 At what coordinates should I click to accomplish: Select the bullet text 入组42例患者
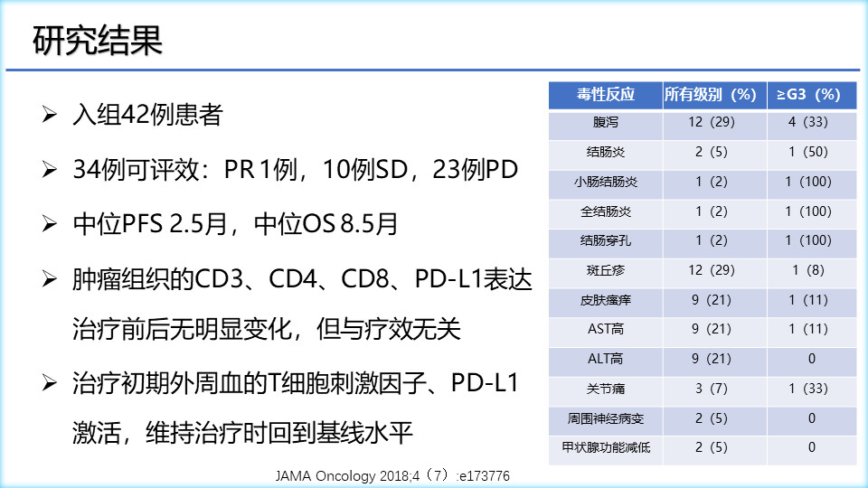pyautogui.click(x=147, y=115)
